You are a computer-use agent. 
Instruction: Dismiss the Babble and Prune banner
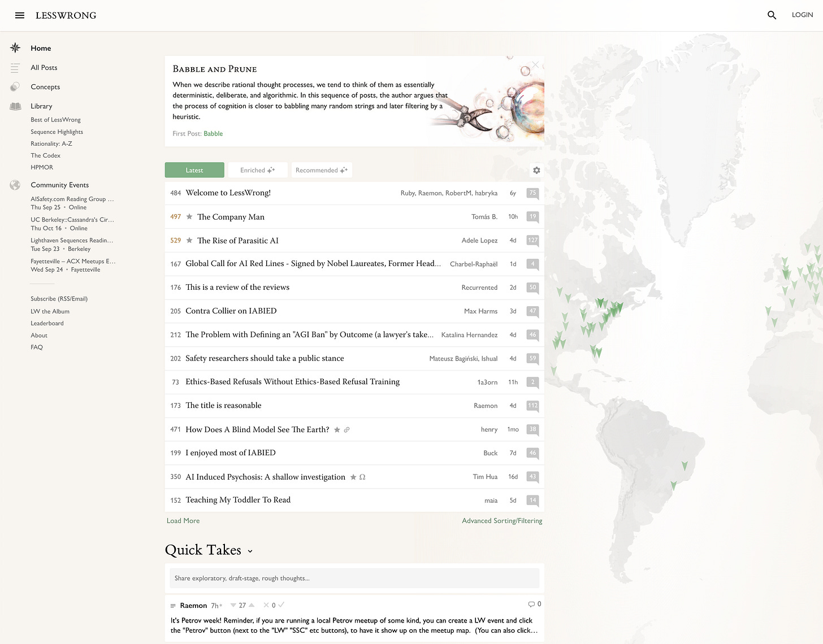pyautogui.click(x=535, y=64)
